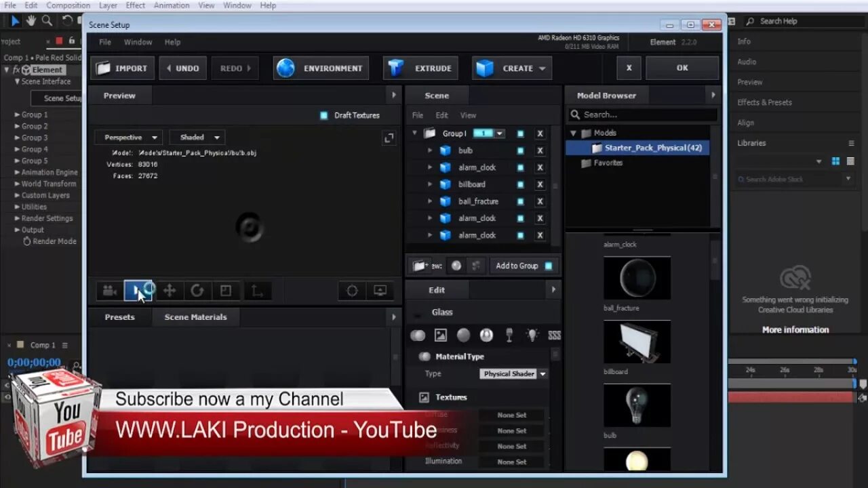Image resolution: width=868 pixels, height=488 pixels.
Task: Open Scene panel View menu
Action: coord(468,115)
